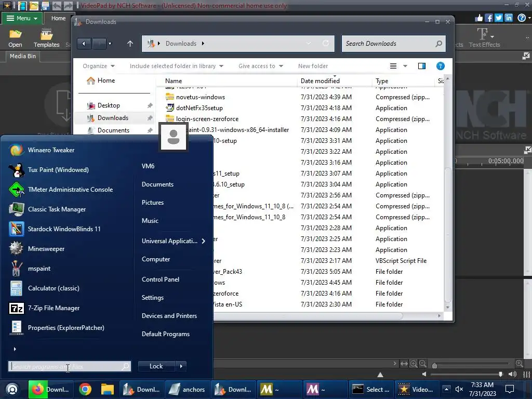
Task: Open Computer from Start menu
Action: coord(156,259)
